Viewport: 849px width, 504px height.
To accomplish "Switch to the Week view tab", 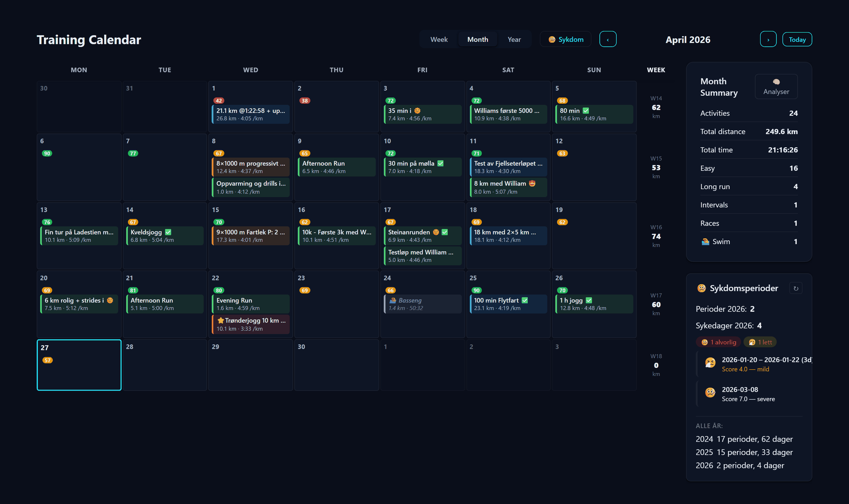I will coord(439,39).
